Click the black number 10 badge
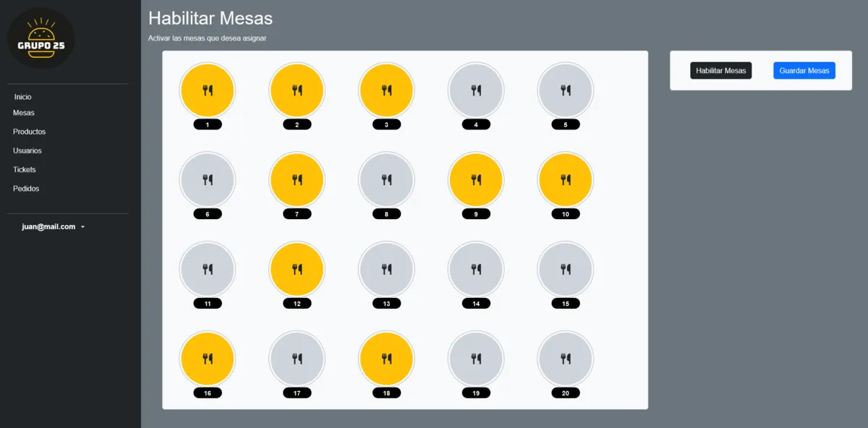Viewport: 868px width, 428px height. (x=566, y=214)
